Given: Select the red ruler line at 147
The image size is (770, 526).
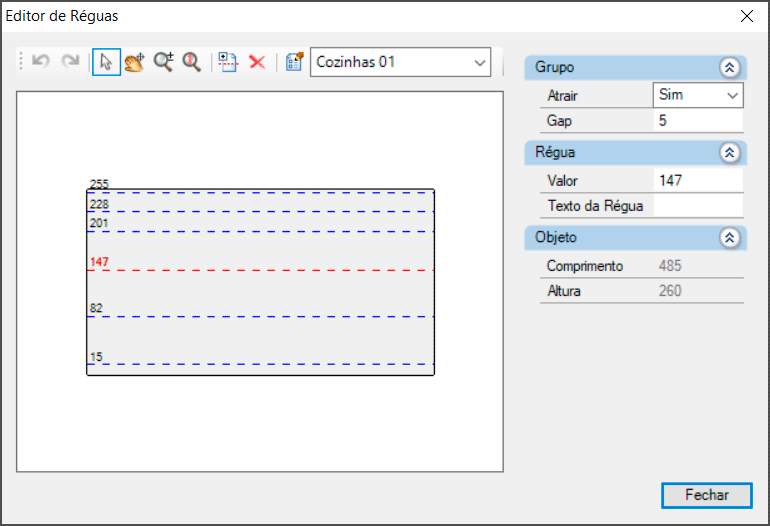Looking at the screenshot, I should [260, 271].
